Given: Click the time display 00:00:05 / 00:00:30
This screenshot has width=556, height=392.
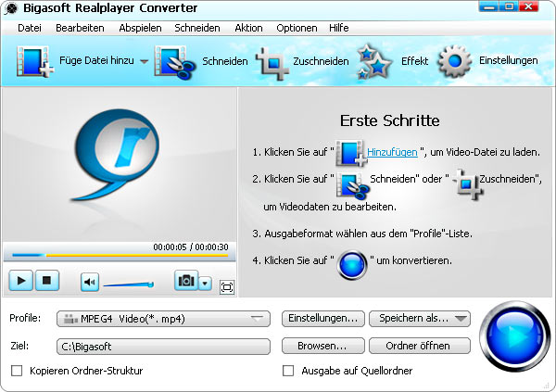Looking at the screenshot, I should 191,247.
